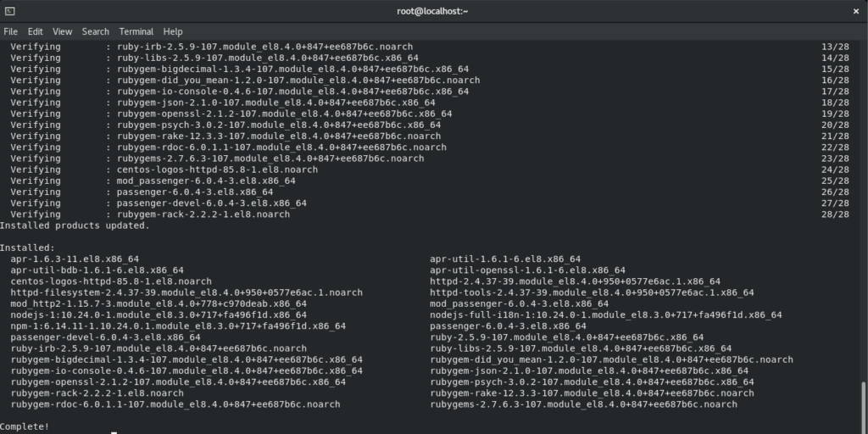The height and width of the screenshot is (434, 868).
Task: Click nodejs-full-i18n-1:10.24.0-1 installed entry
Action: (x=605, y=315)
